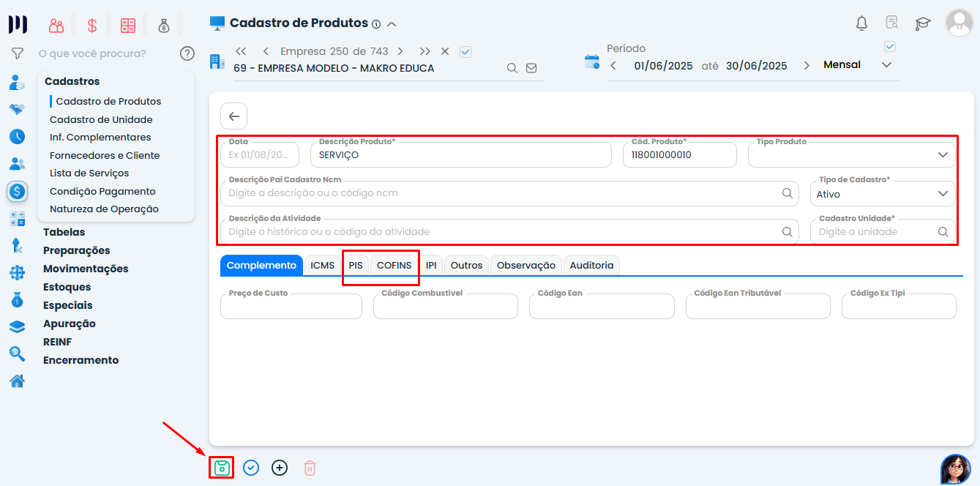980x486 pixels.
Task: Click the green save record icon
Action: pos(221,467)
